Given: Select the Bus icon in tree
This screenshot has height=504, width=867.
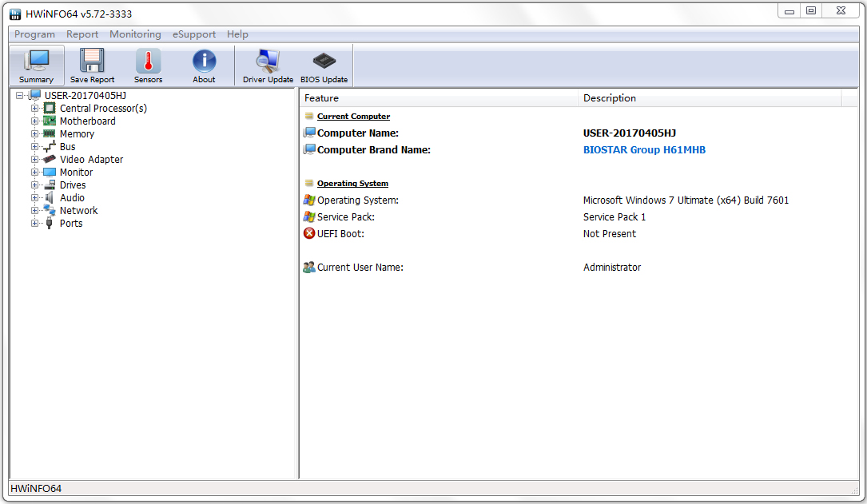Looking at the screenshot, I should click(50, 146).
